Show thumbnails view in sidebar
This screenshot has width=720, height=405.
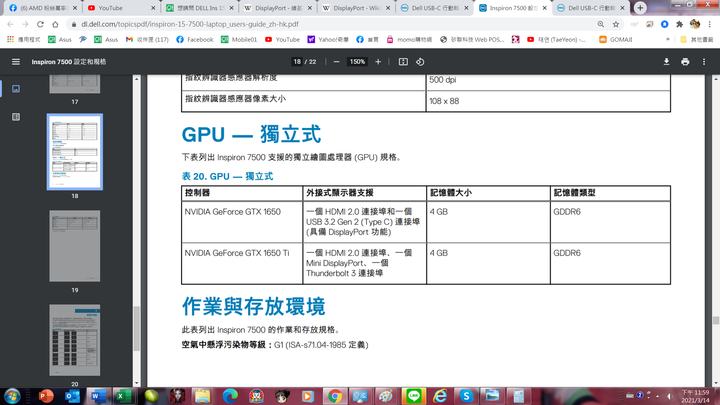click(x=16, y=89)
